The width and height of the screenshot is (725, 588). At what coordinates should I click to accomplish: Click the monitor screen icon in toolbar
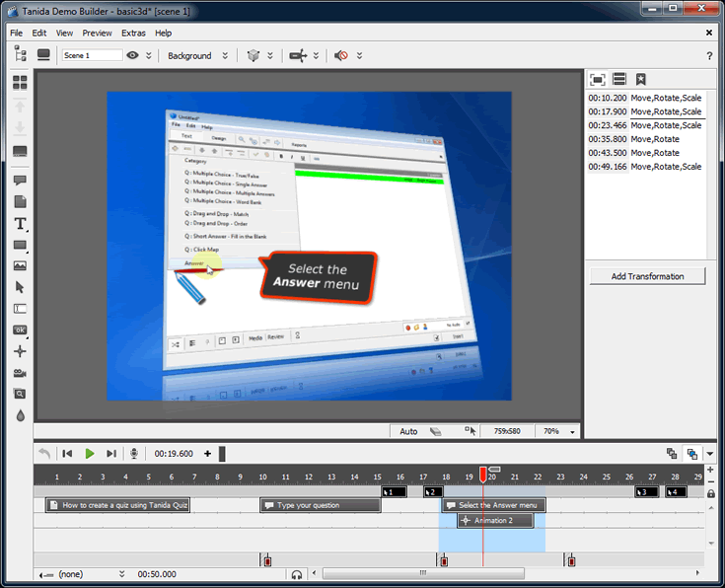[x=43, y=55]
